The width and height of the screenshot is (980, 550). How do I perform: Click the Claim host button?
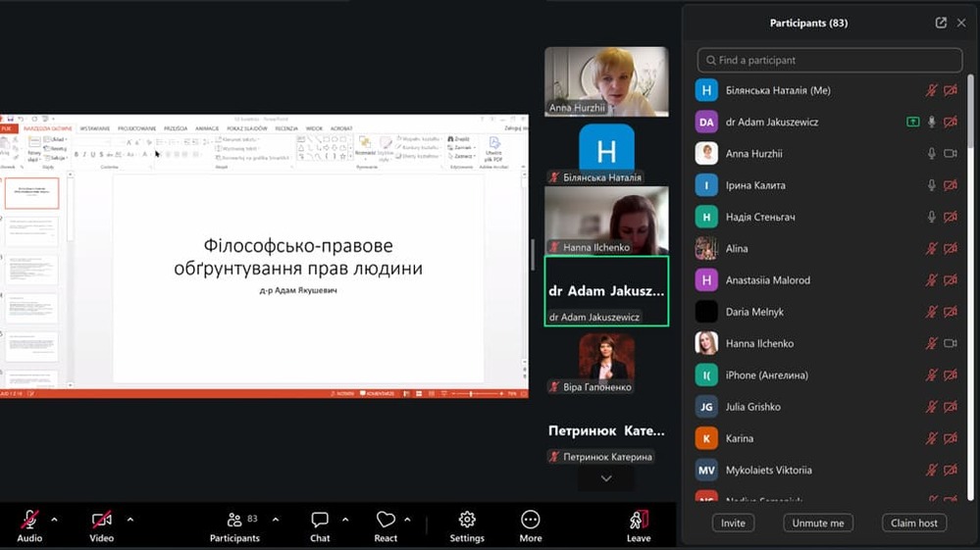(913, 523)
